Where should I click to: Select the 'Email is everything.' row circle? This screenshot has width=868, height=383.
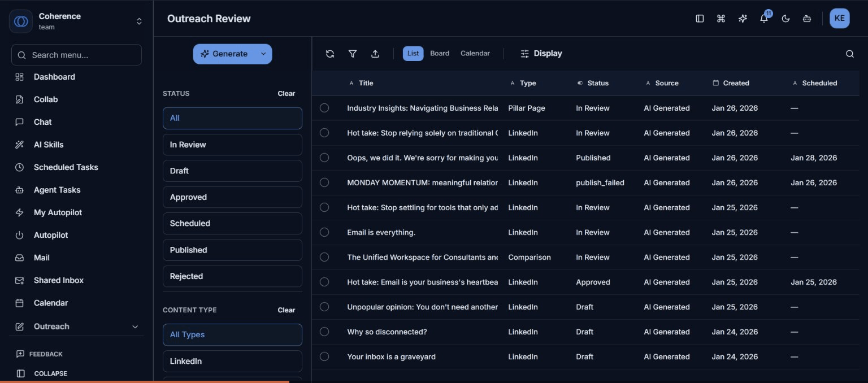pos(324,232)
